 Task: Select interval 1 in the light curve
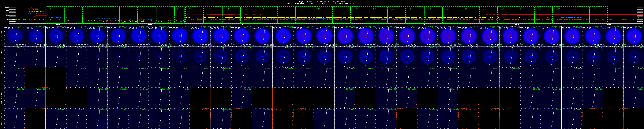coord(55,15)
